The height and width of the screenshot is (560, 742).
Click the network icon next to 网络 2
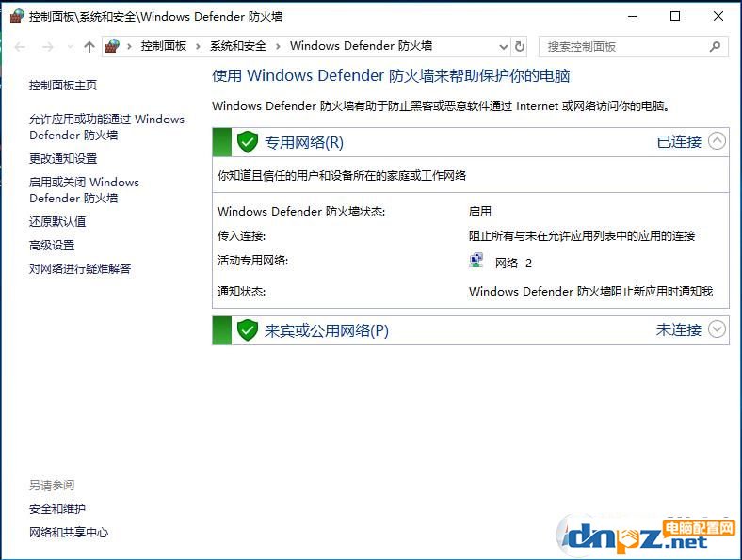pos(476,261)
